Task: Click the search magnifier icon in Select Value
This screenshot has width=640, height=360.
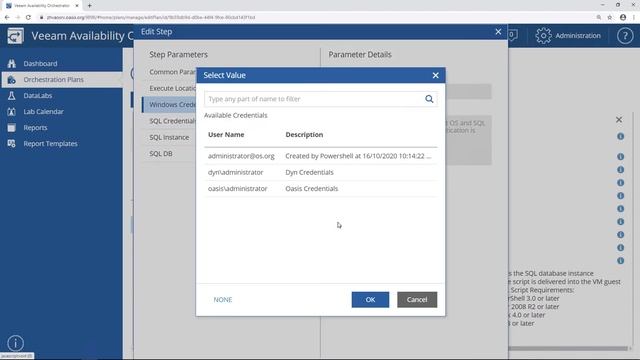Action: tap(429, 99)
